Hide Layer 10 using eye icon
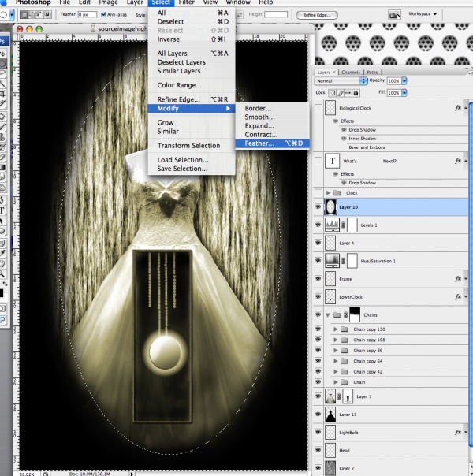The image size is (473, 476). 318,207
